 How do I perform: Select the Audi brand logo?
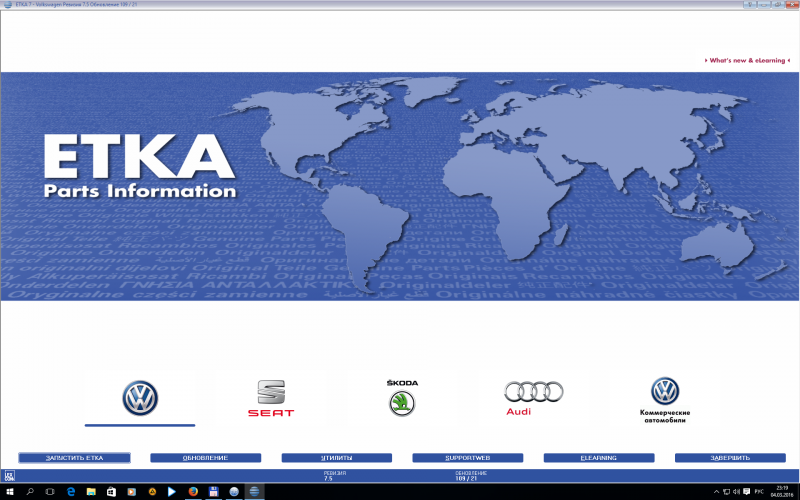(x=533, y=398)
